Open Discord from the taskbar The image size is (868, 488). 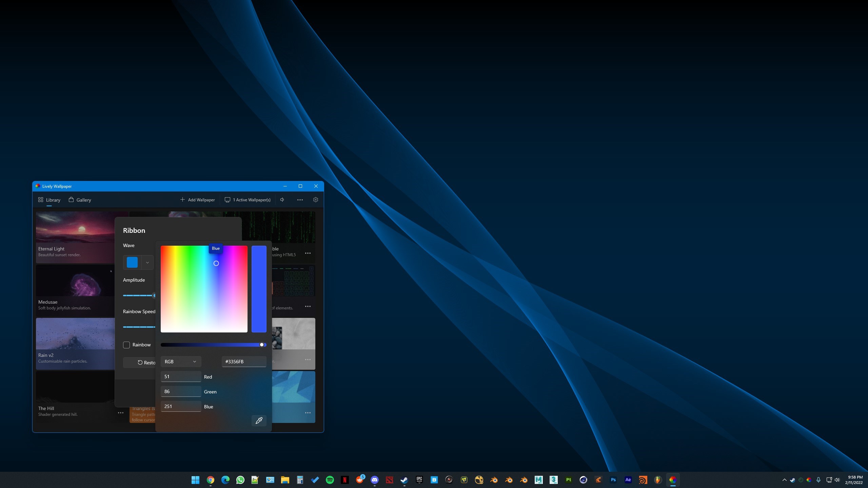(x=374, y=480)
